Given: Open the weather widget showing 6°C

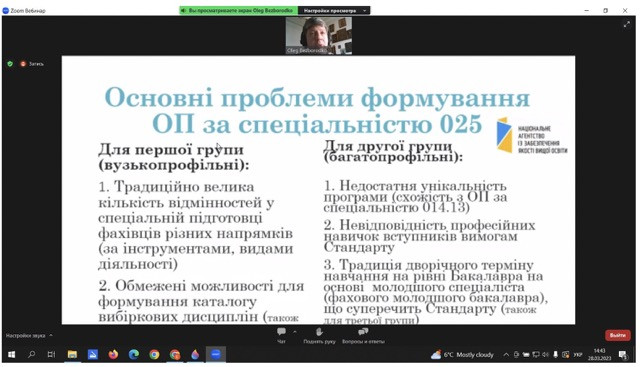Looking at the screenshot, I should 462,355.
